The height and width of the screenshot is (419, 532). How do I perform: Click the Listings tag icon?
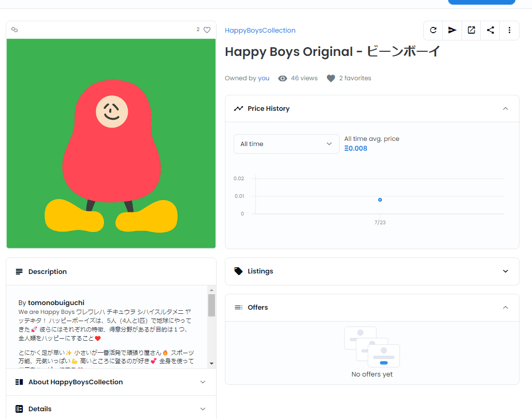coord(239,270)
